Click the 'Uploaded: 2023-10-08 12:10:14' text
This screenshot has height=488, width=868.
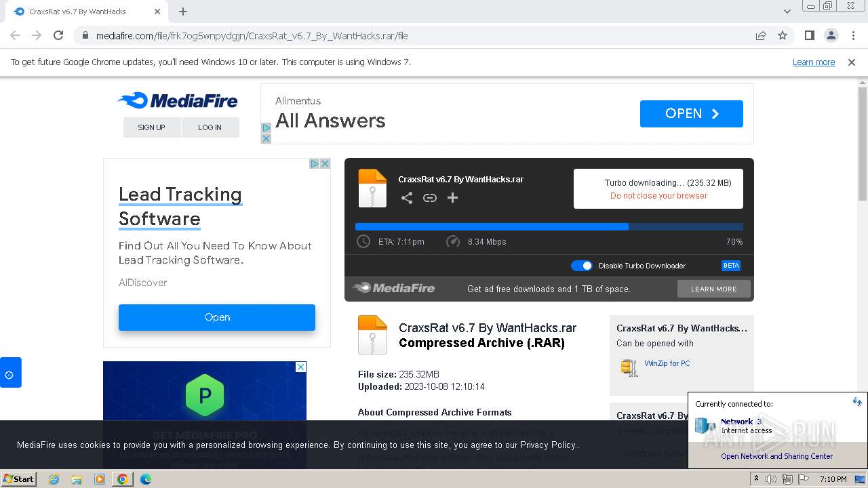click(421, 386)
